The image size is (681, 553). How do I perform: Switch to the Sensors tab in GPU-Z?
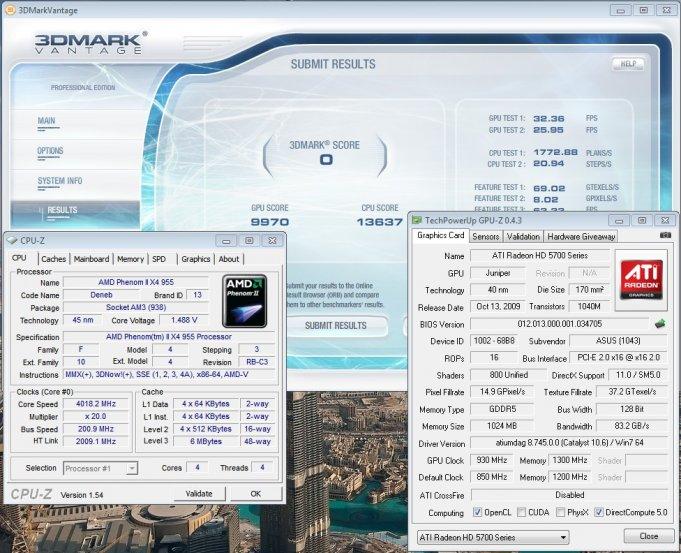click(486, 237)
